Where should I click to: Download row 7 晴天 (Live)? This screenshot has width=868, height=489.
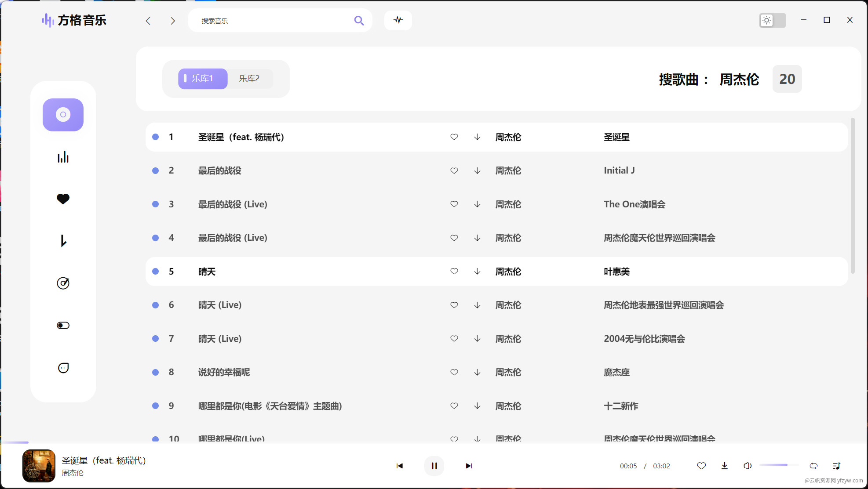click(x=477, y=339)
